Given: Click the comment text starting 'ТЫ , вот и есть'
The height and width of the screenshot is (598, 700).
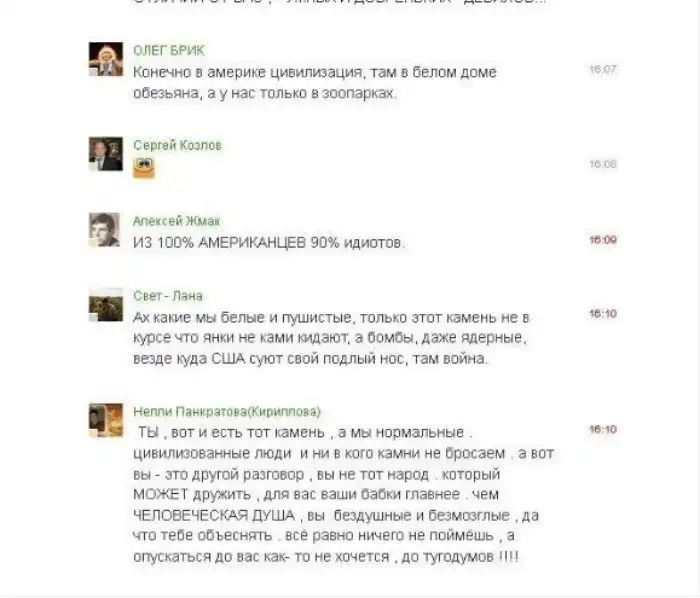Looking at the screenshot, I should [x=344, y=494].
